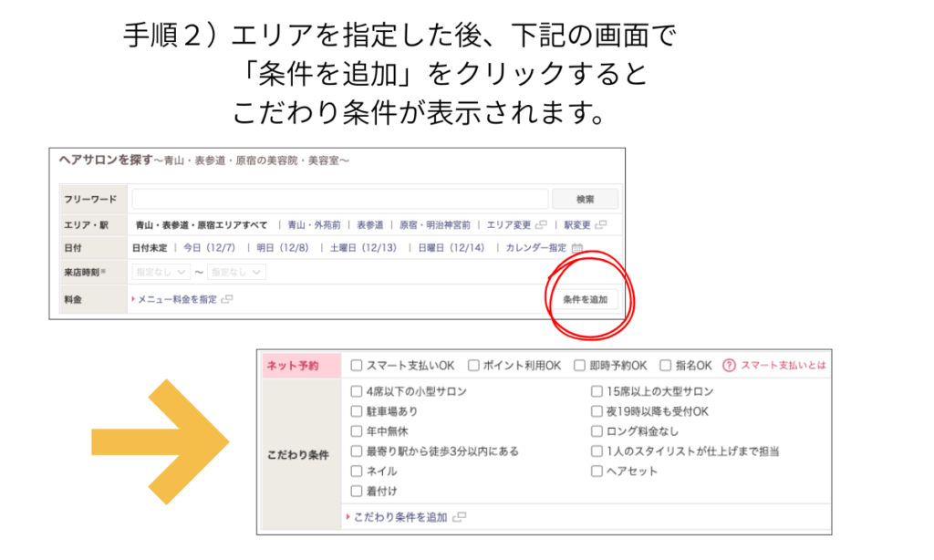Select the 表参道 station link
Screen dimensions: 934x560
pos(373,225)
